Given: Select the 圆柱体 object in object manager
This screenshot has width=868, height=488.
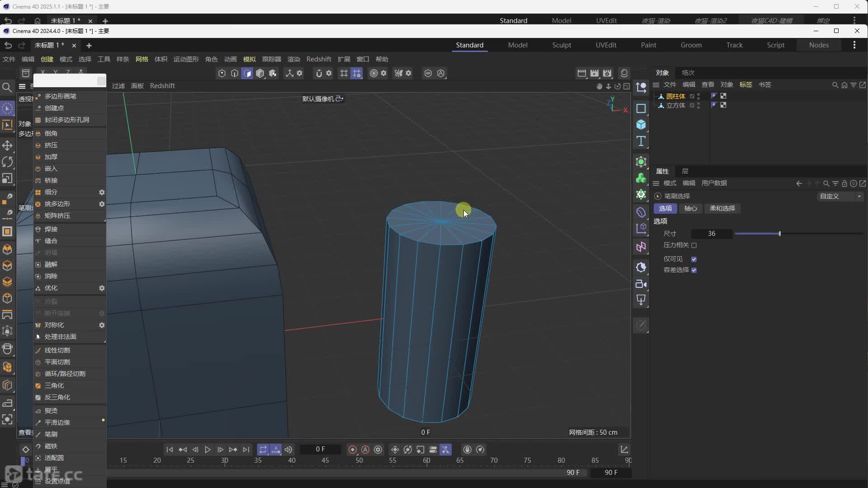Looking at the screenshot, I should pos(675,96).
